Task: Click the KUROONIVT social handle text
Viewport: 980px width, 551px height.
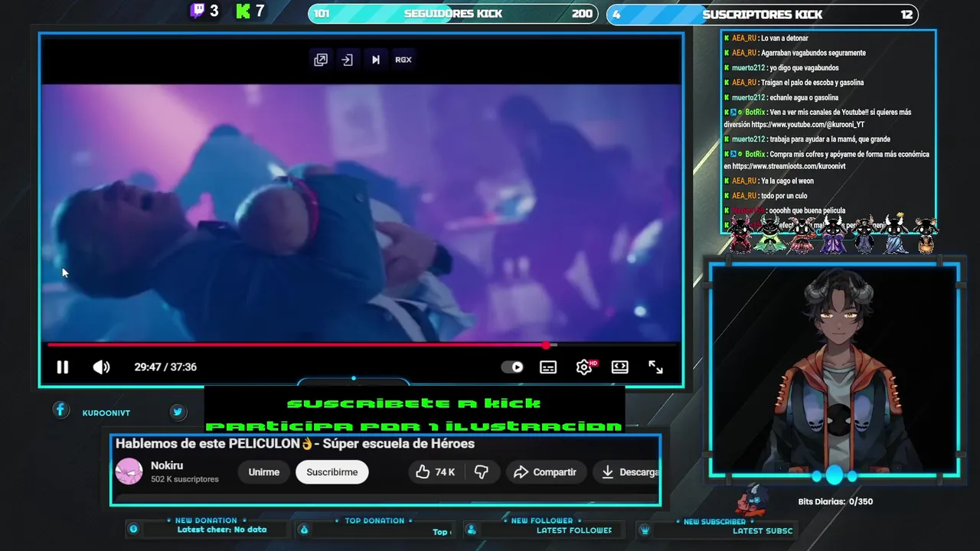Action: click(106, 413)
